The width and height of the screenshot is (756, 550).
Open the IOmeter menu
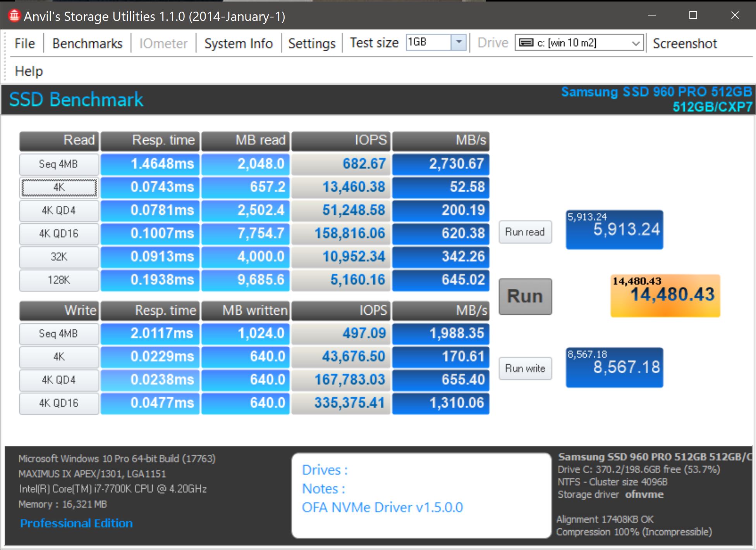point(163,43)
